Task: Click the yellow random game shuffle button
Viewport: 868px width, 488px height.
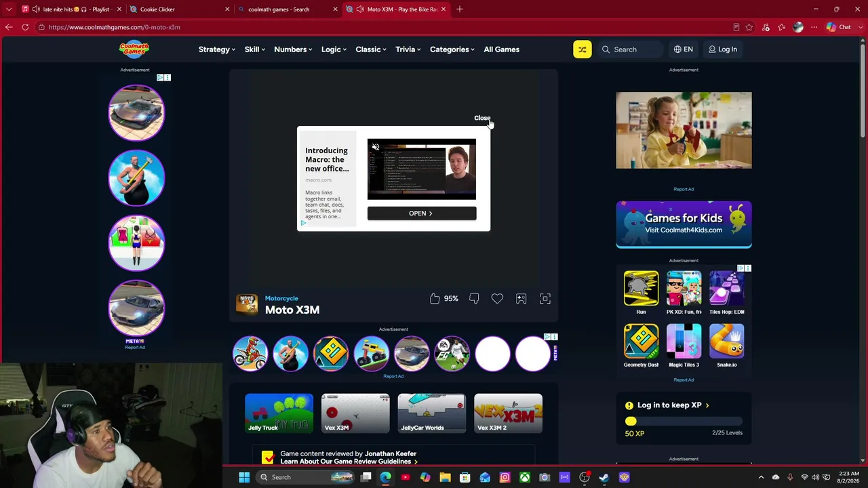Action: click(583, 49)
